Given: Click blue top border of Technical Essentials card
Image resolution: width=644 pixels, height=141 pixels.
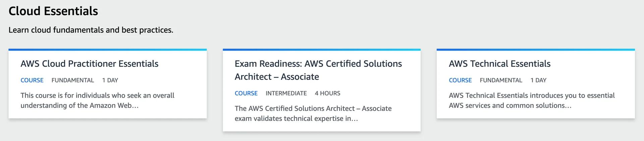Looking at the screenshot, I should (536, 50).
